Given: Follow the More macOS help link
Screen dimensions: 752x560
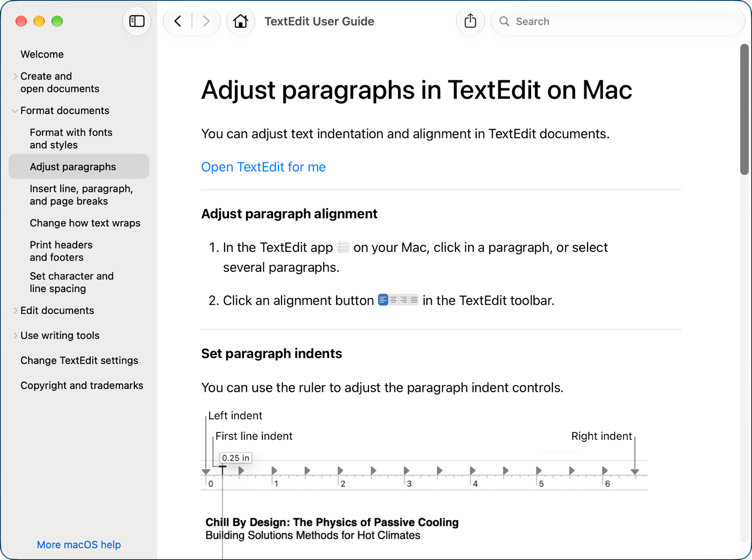Looking at the screenshot, I should click(79, 544).
